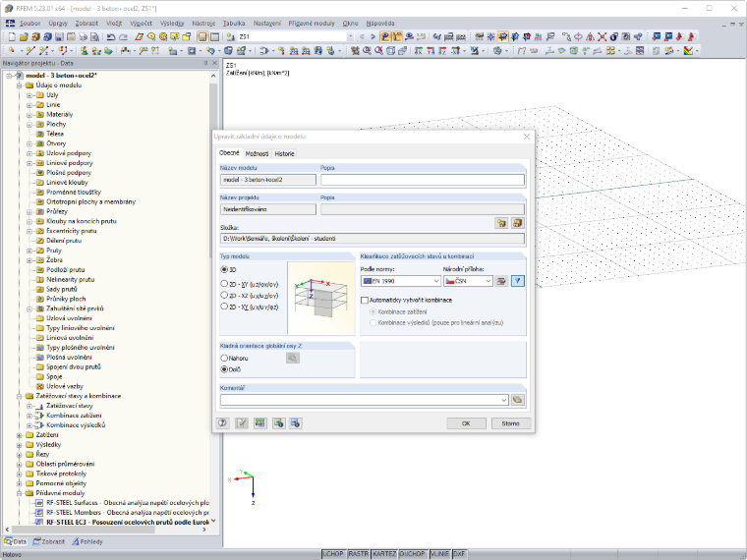The width and height of the screenshot is (747, 560).
Task: Click the comment library icon beside Komentář
Action: point(517,400)
